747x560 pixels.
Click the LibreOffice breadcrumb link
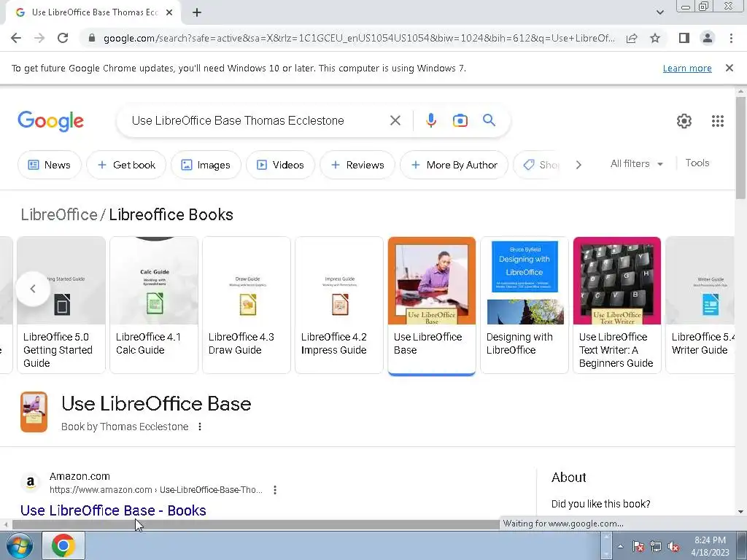[x=59, y=214]
